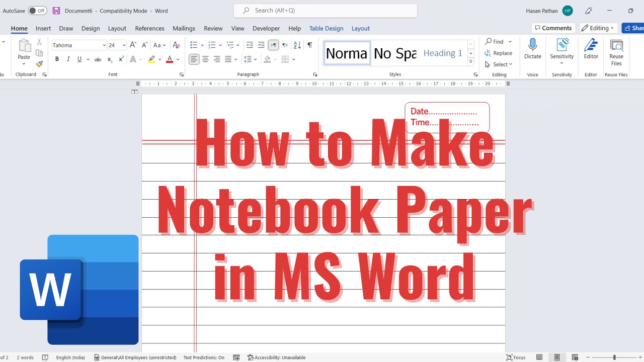Switch to Web Layout view
Screen dimensions: 644x362
click(x=575, y=357)
